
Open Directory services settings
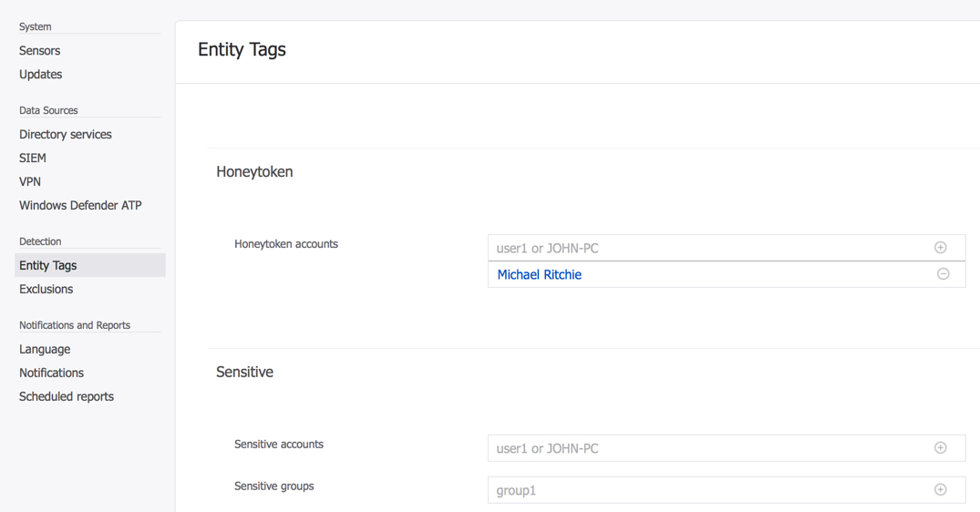66,135
